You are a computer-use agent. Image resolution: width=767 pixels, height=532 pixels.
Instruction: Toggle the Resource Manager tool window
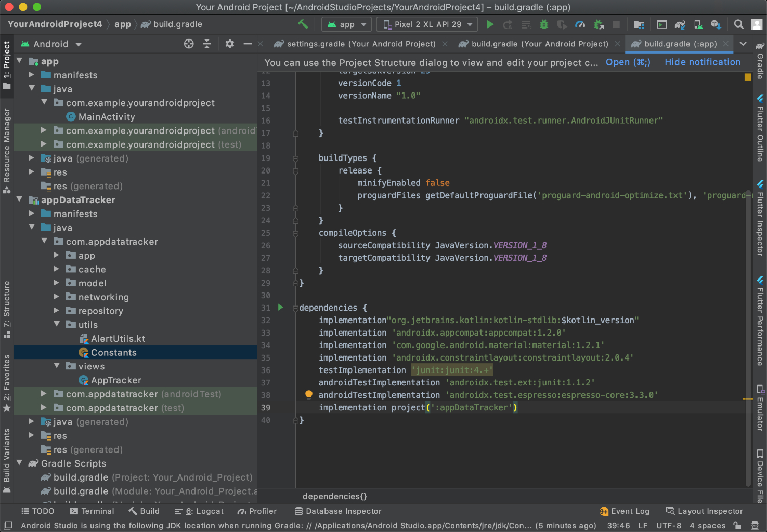(7, 151)
